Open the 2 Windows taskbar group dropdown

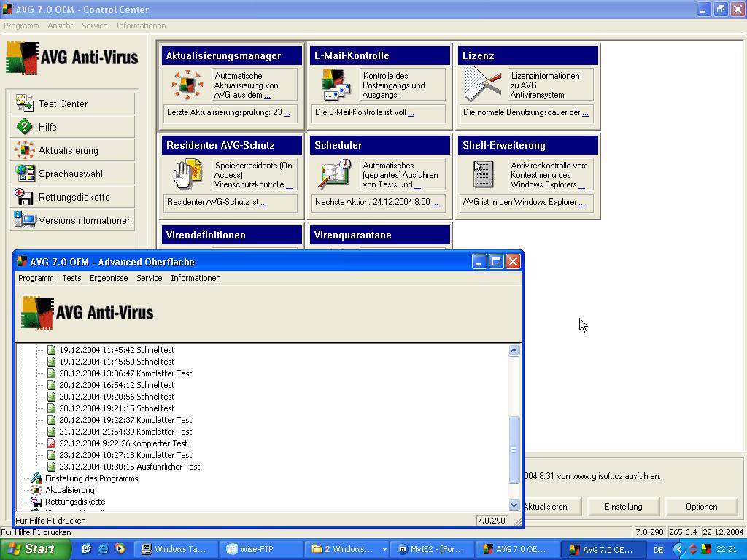point(384,550)
